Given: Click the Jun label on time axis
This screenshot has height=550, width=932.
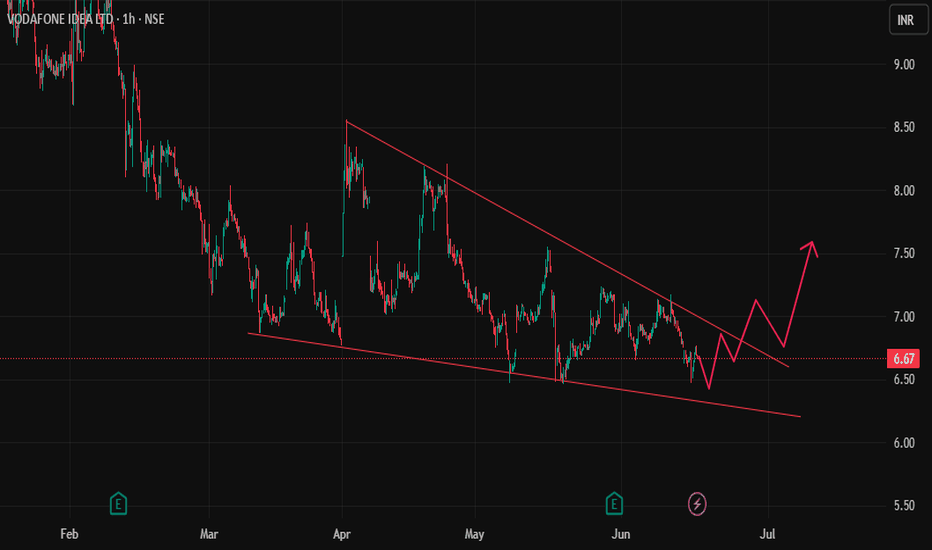Looking at the screenshot, I should coord(621,534).
